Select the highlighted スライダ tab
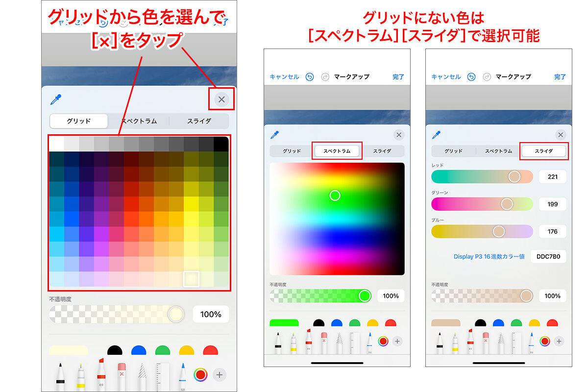Screen dimensions: 588x392 [x=544, y=151]
